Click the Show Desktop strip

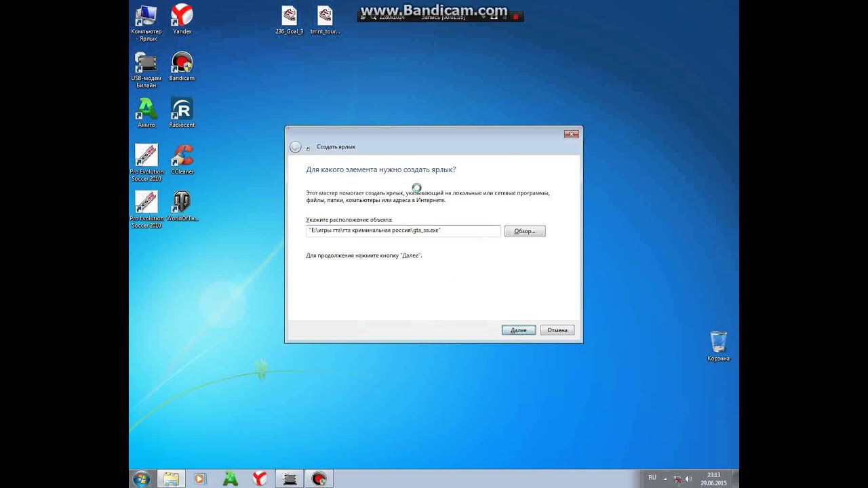pyautogui.click(x=735, y=479)
